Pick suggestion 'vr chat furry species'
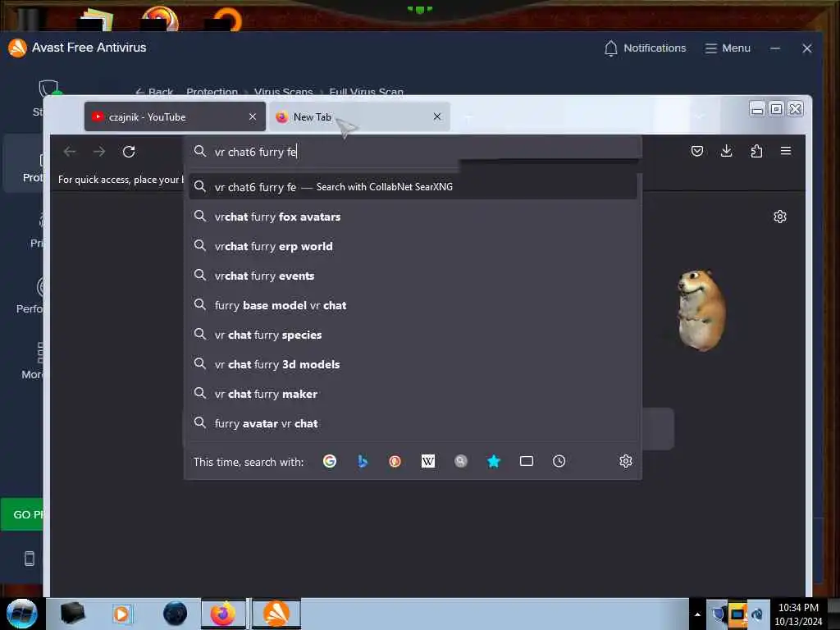840x630 pixels. (413, 335)
